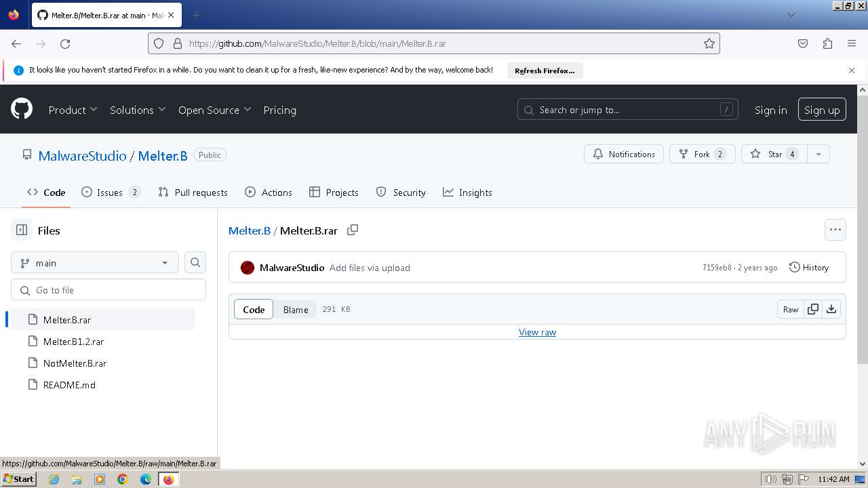Image resolution: width=868 pixels, height=488 pixels.
Task: Open the Firefox Pocket save icon
Action: point(803,43)
